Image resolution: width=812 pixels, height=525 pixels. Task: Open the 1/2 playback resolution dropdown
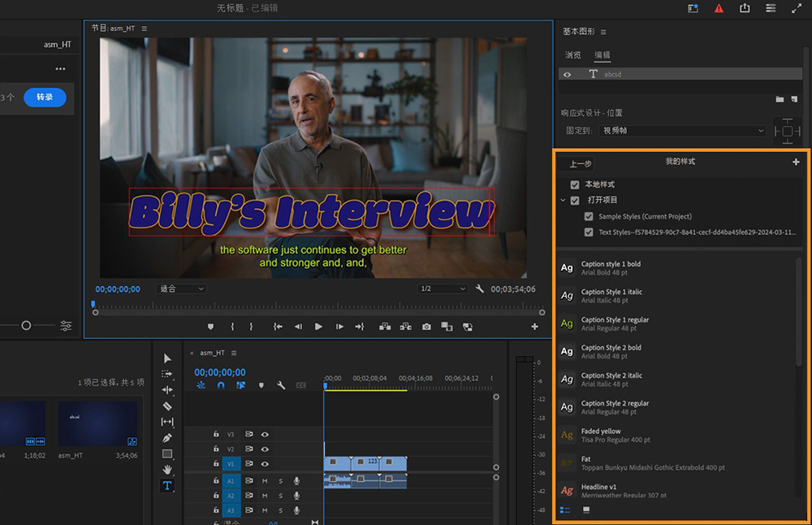point(443,289)
